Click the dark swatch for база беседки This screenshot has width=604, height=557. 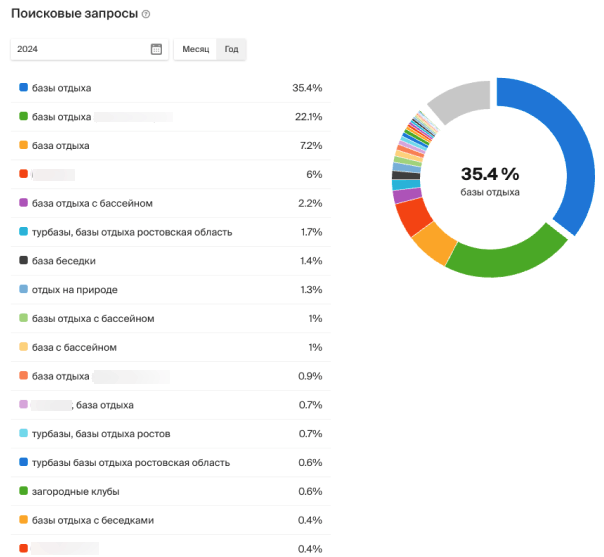(x=23, y=261)
